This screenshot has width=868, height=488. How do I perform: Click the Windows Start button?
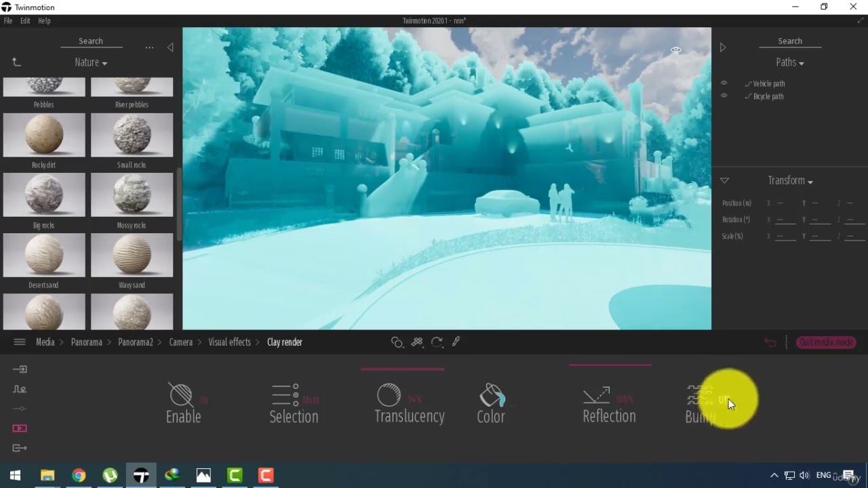16,475
